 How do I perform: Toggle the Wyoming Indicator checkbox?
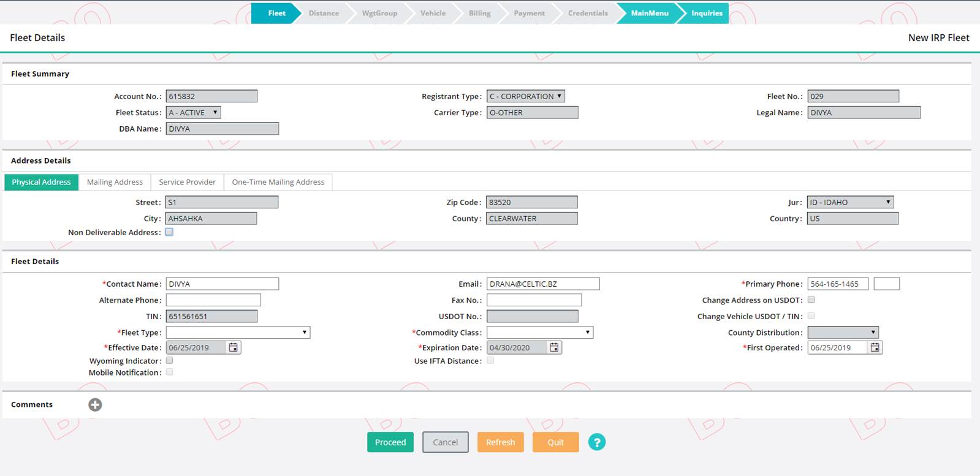tap(170, 361)
